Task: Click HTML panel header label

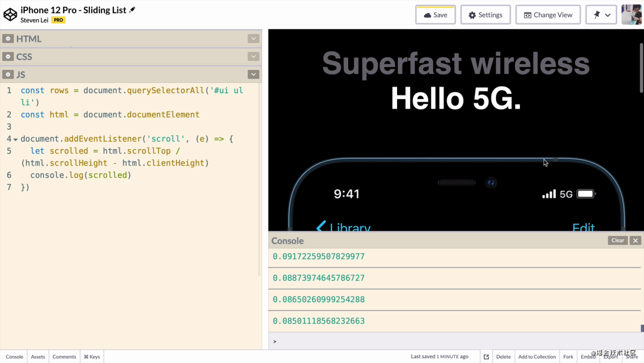Action: (29, 39)
